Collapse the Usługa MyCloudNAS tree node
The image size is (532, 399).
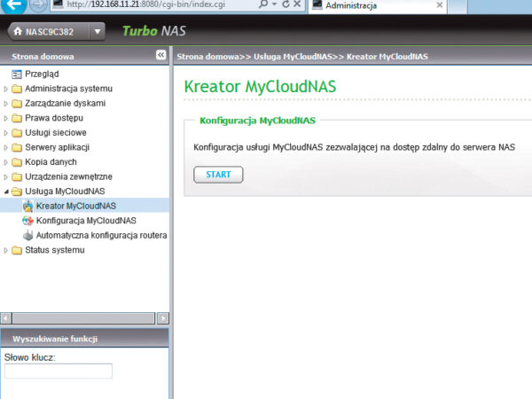6,192
